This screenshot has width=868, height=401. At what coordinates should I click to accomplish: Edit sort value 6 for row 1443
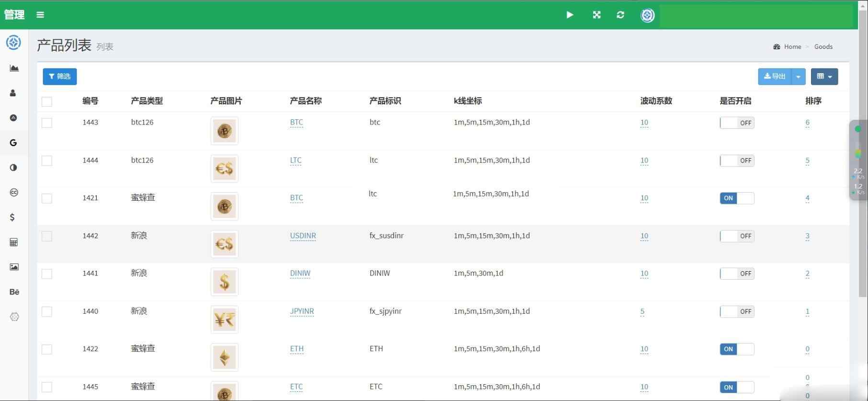[x=807, y=123]
